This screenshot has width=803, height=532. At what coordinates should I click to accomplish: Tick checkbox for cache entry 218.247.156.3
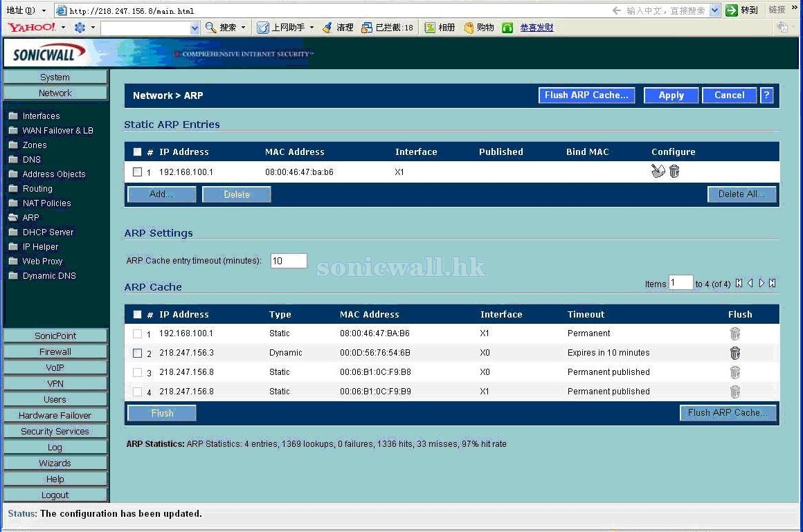[137, 353]
